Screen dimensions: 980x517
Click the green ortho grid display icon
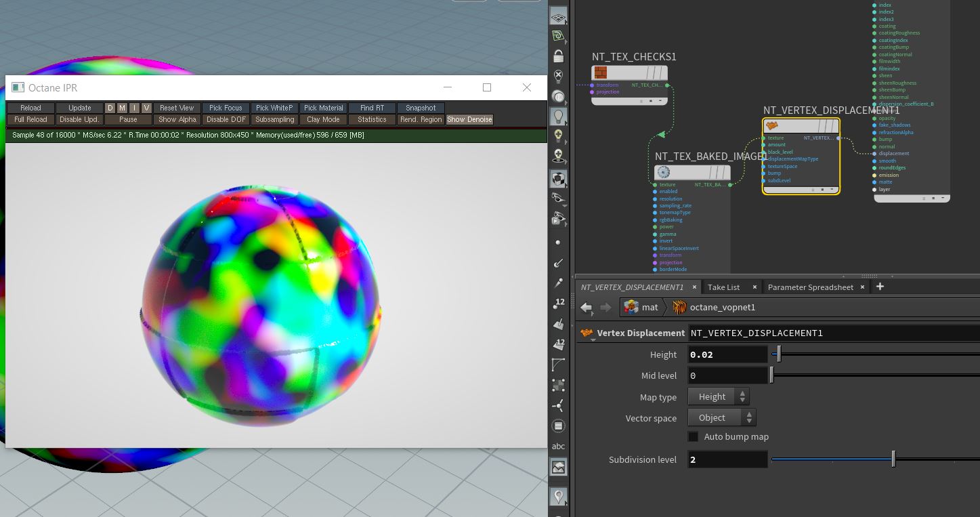click(558, 36)
